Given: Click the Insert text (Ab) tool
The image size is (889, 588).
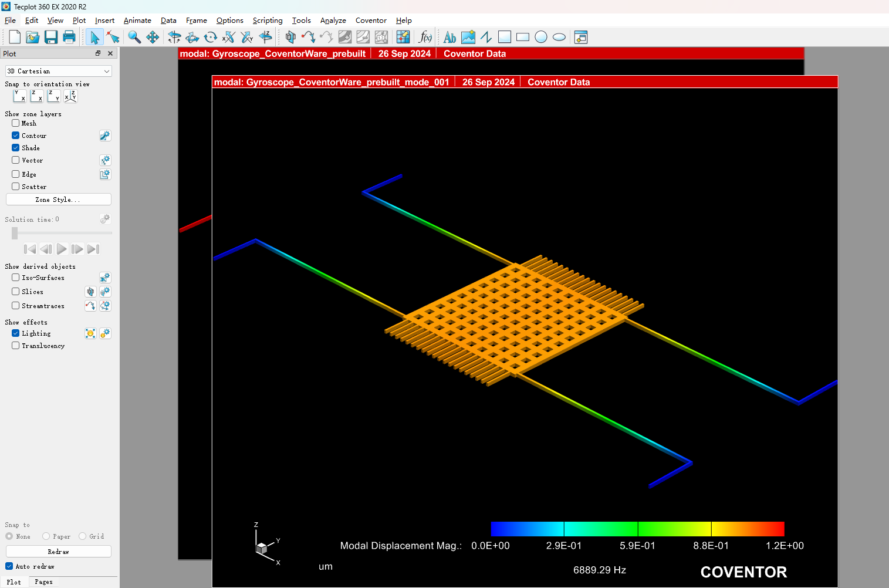Looking at the screenshot, I should [449, 38].
